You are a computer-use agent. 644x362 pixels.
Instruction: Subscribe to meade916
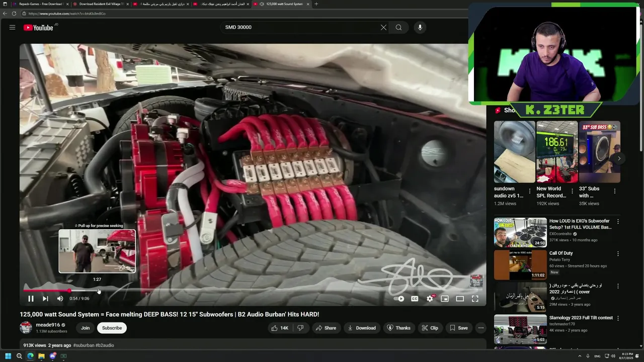tap(112, 328)
